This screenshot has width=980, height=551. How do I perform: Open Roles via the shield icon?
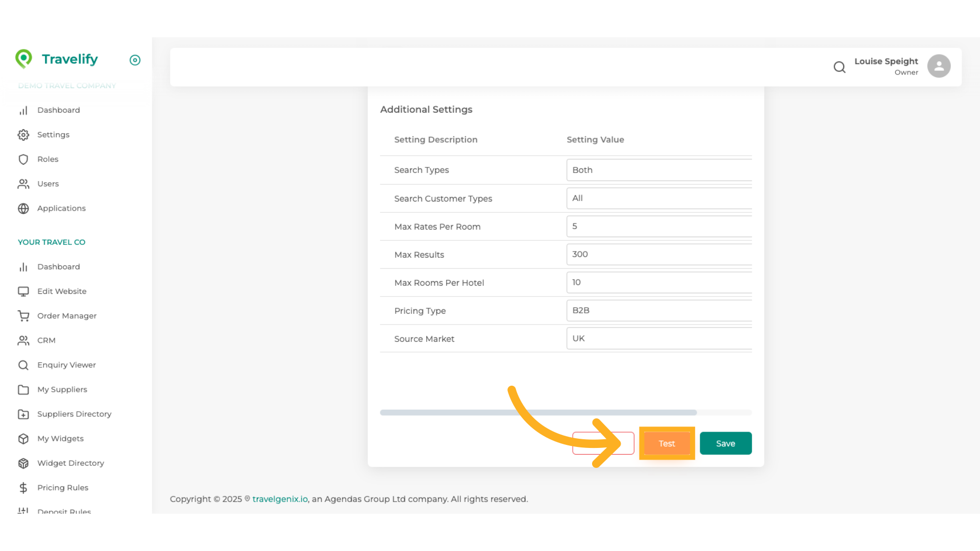pyautogui.click(x=23, y=159)
